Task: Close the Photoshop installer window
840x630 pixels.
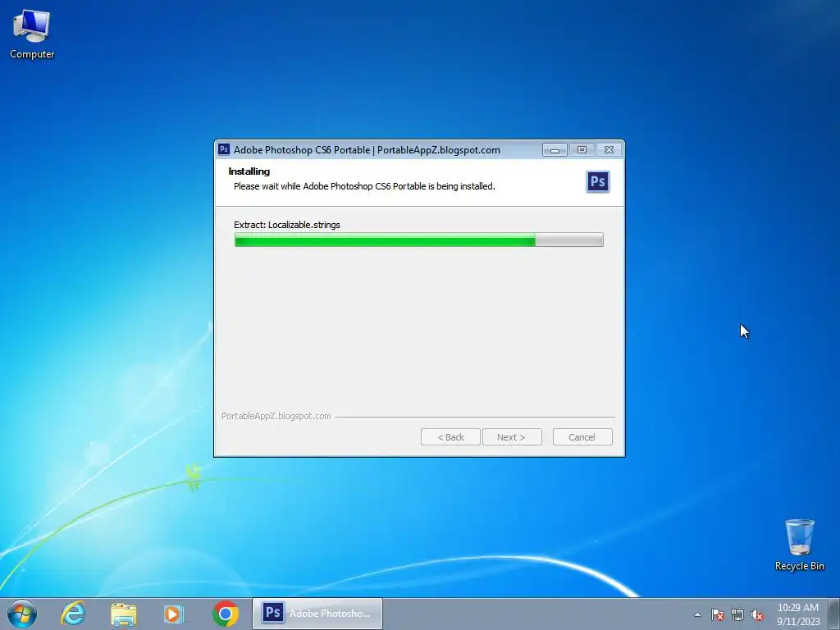Action: pos(609,150)
